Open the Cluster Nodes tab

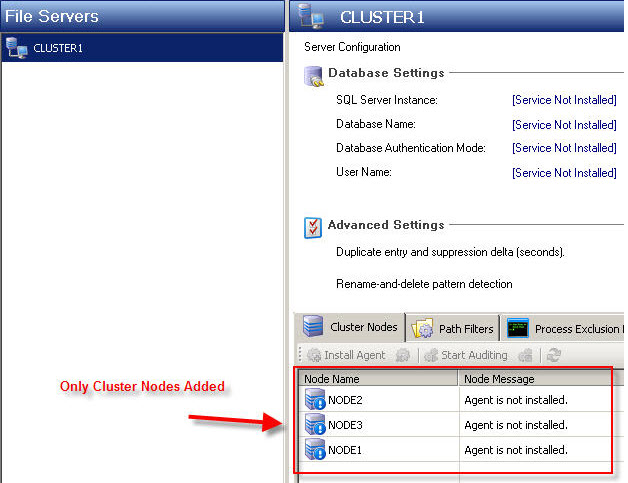[351, 327]
